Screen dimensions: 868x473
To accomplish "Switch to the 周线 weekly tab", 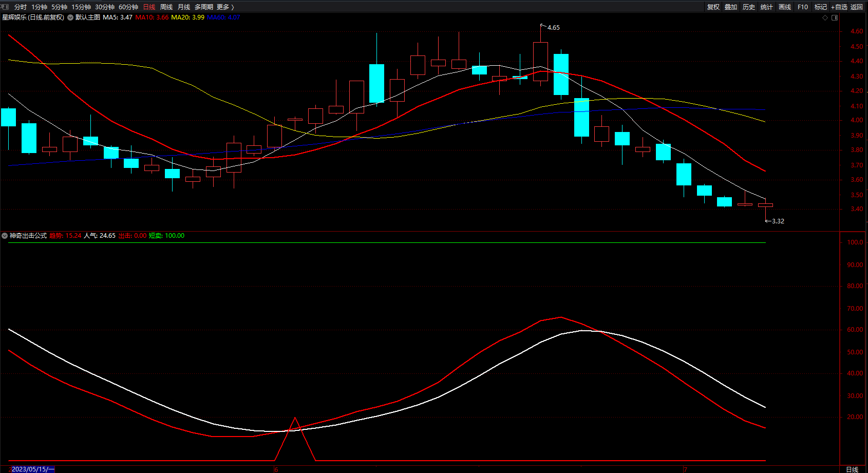I will 166,7.
